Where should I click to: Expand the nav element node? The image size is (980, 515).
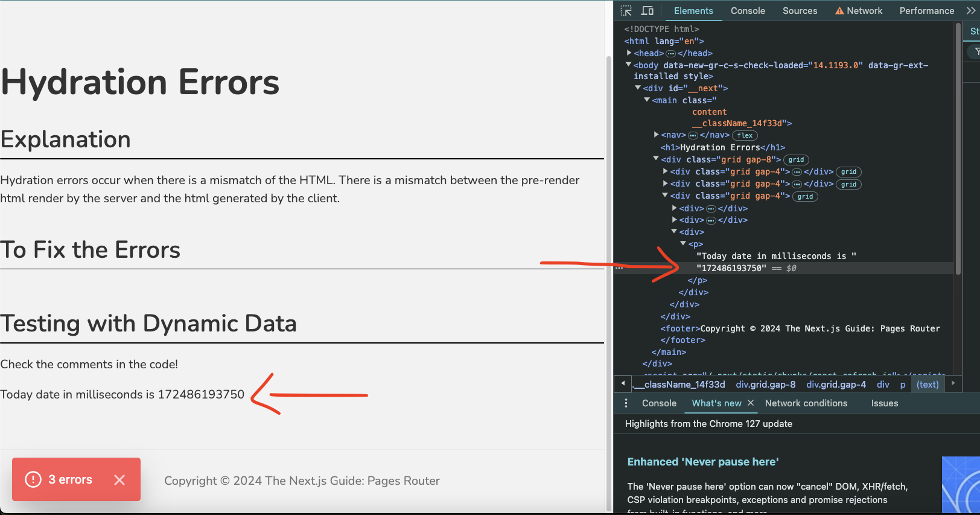coord(657,135)
